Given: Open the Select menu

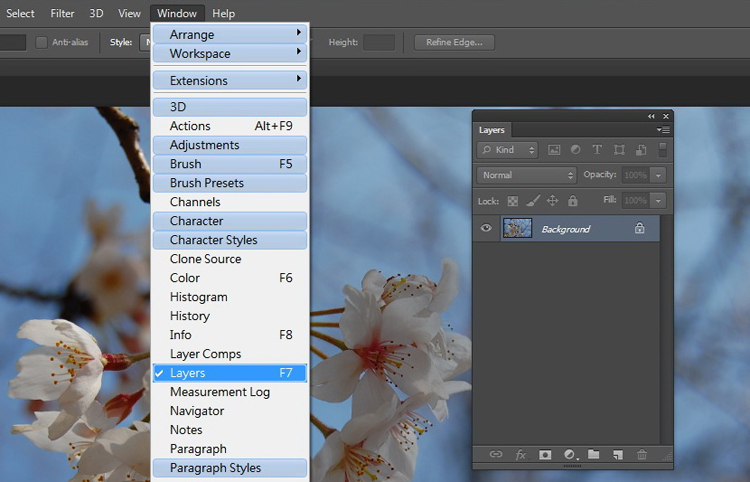Looking at the screenshot, I should 20,13.
